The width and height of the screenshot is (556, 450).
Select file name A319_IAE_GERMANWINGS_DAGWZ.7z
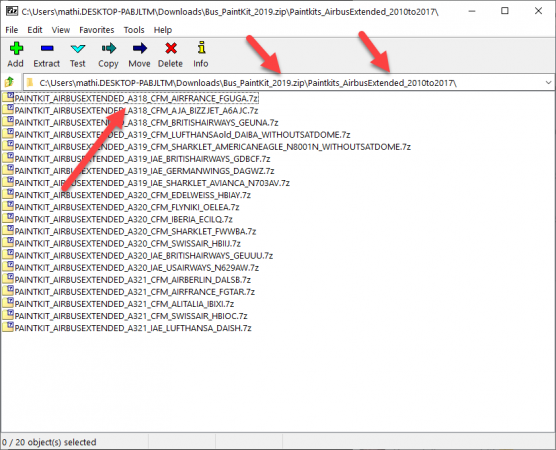144,171
